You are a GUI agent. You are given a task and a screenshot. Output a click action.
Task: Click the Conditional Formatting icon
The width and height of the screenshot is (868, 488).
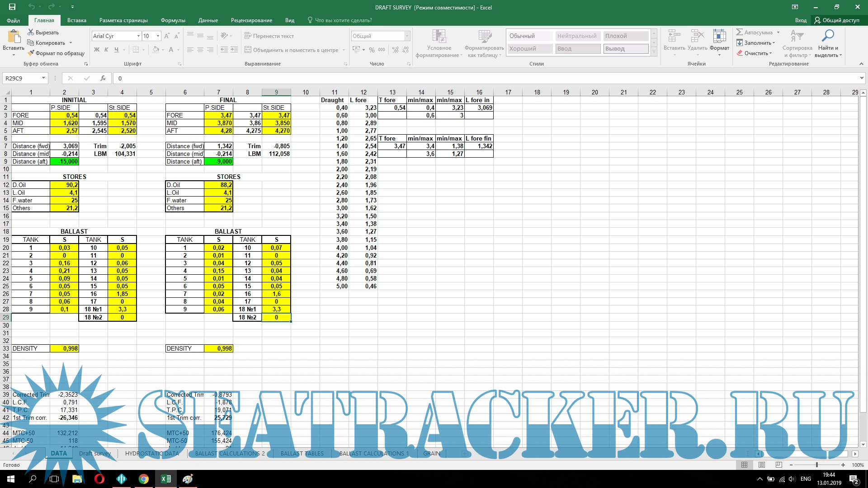click(439, 37)
